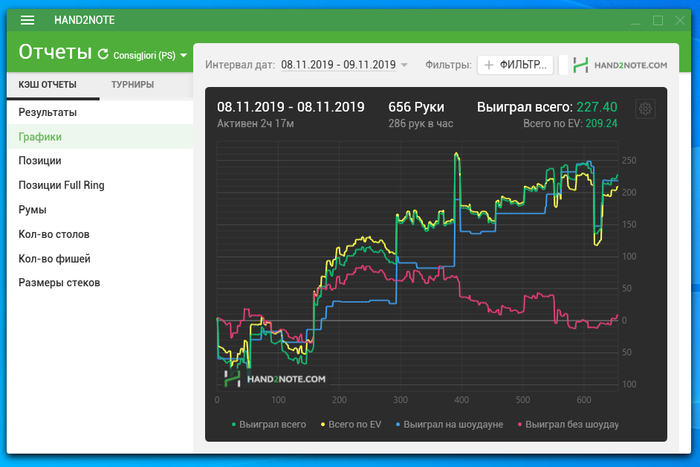Open the Размеры стеков report
The height and width of the screenshot is (467, 700).
tap(100, 283)
